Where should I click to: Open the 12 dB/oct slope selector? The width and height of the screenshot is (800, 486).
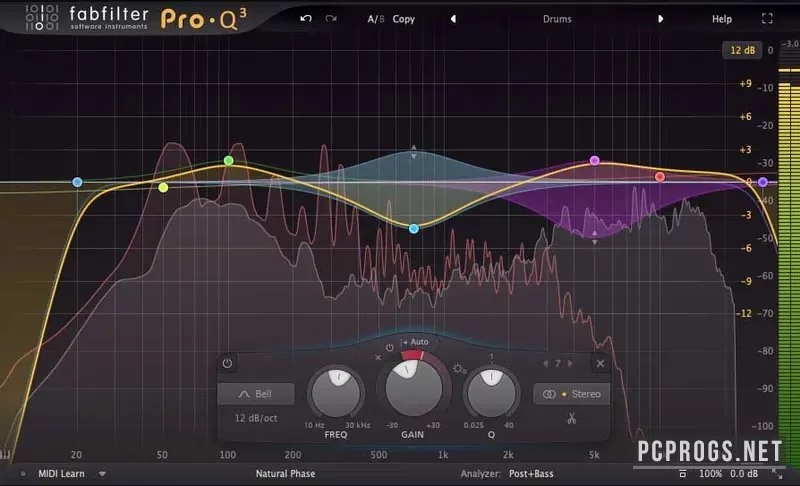256,418
